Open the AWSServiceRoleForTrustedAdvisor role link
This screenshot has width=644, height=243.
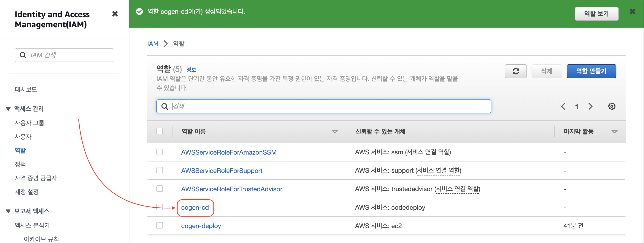click(232, 189)
